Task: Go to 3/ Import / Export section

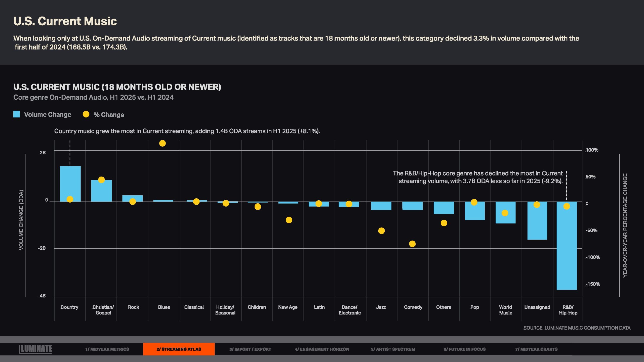Action: (x=250, y=349)
